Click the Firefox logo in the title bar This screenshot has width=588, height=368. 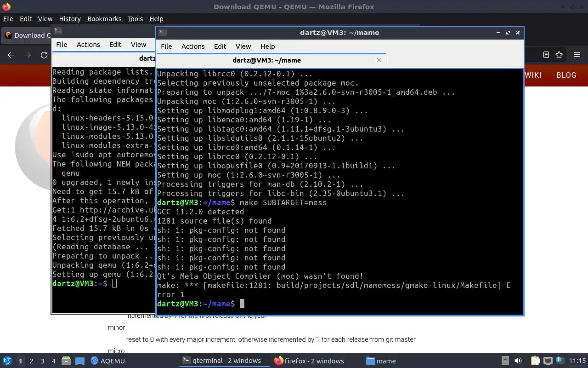(x=6, y=6)
